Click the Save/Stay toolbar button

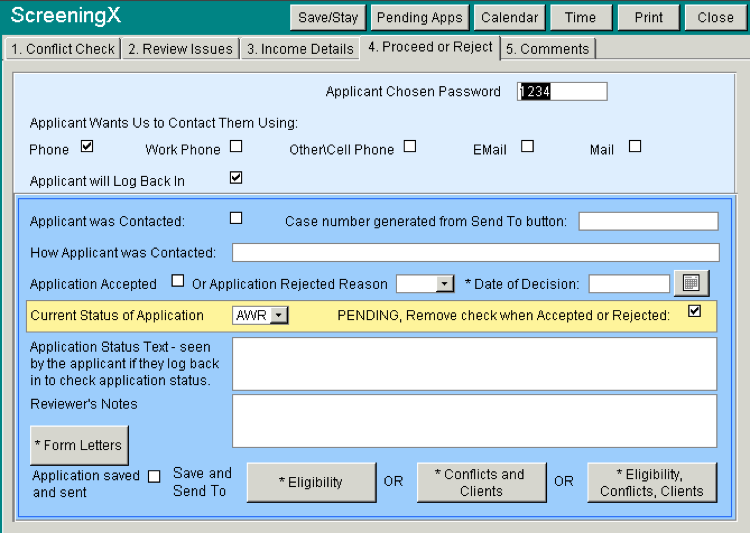(328, 17)
